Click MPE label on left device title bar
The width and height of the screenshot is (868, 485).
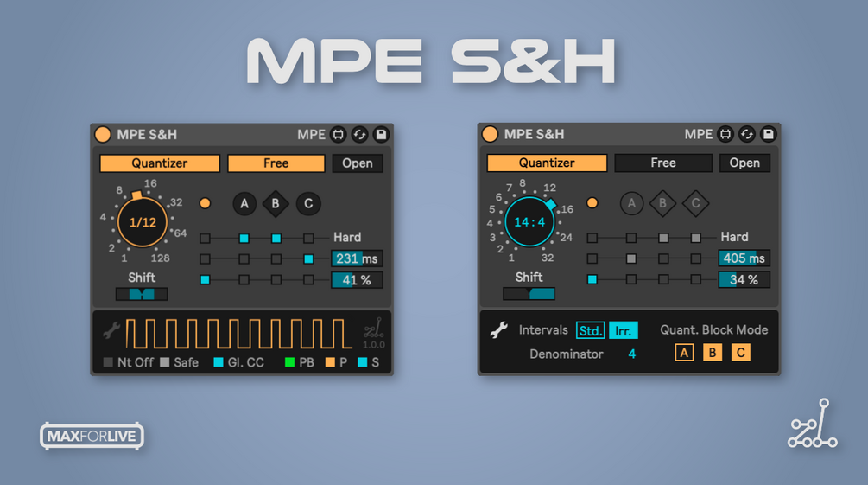pyautogui.click(x=311, y=135)
